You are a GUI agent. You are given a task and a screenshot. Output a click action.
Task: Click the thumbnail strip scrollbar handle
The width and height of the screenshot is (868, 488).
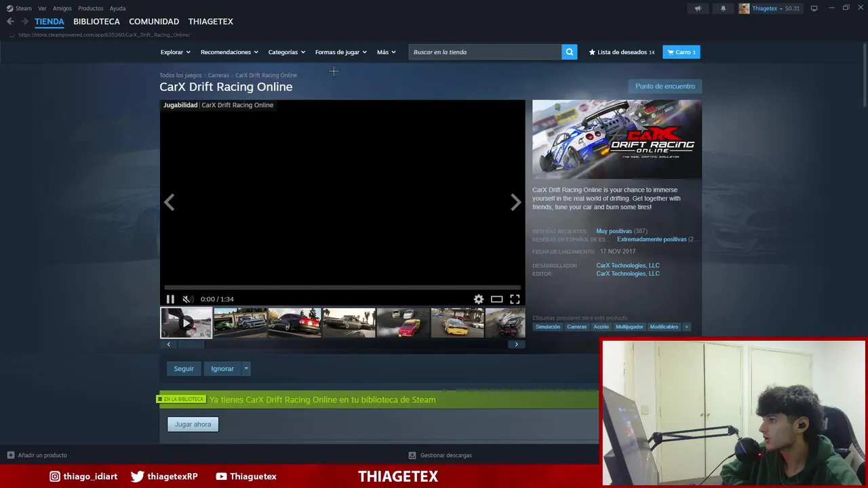(190, 344)
